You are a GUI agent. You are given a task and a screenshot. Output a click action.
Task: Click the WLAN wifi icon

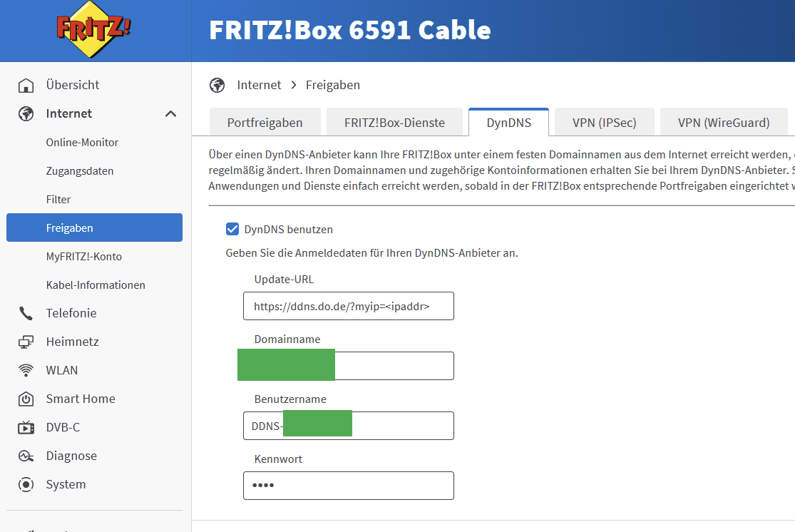point(26,370)
